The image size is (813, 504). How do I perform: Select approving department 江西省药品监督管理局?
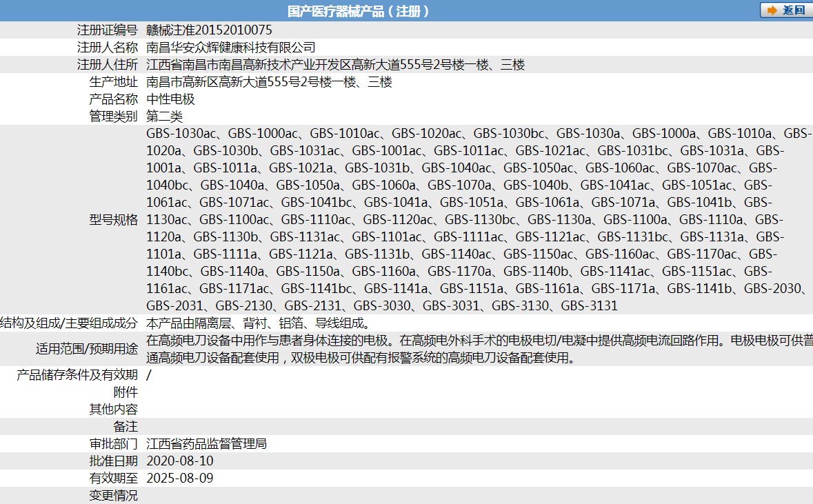[206, 443]
